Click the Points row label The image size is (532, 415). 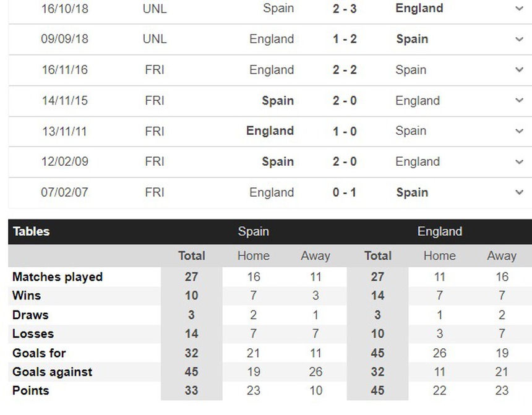pyautogui.click(x=31, y=390)
